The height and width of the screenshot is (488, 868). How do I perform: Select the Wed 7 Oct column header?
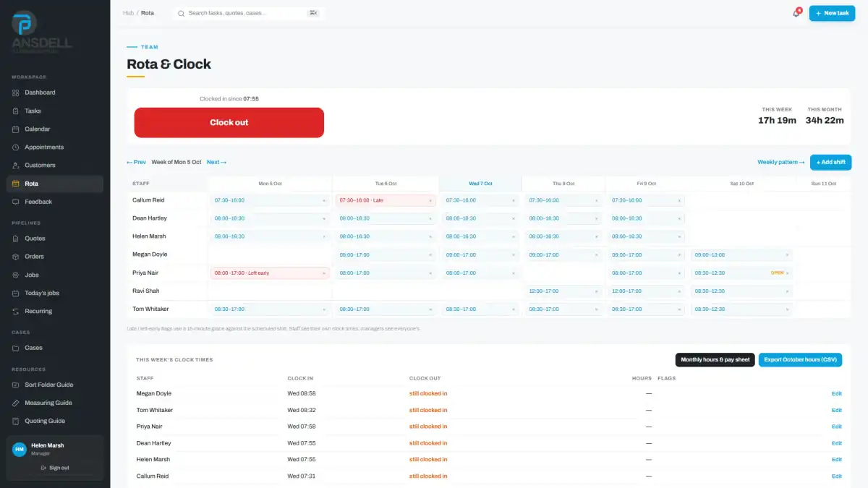point(480,184)
